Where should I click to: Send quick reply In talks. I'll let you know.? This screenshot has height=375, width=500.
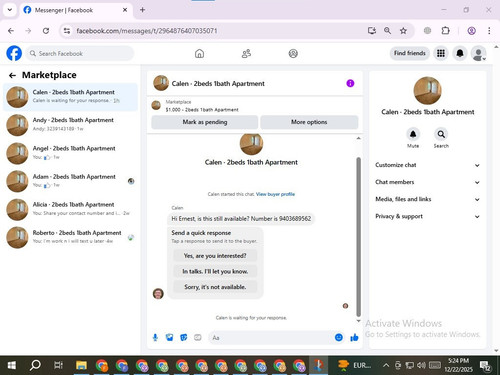click(215, 271)
